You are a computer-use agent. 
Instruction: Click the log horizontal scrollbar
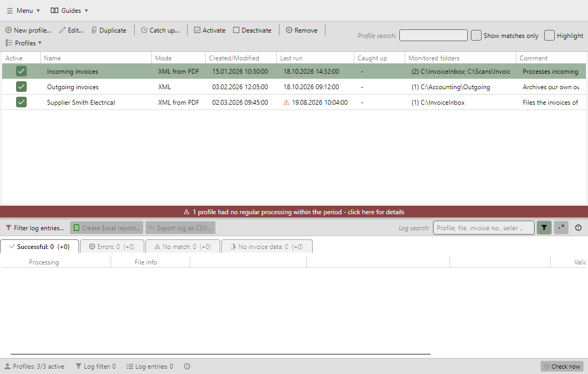(x=220, y=354)
